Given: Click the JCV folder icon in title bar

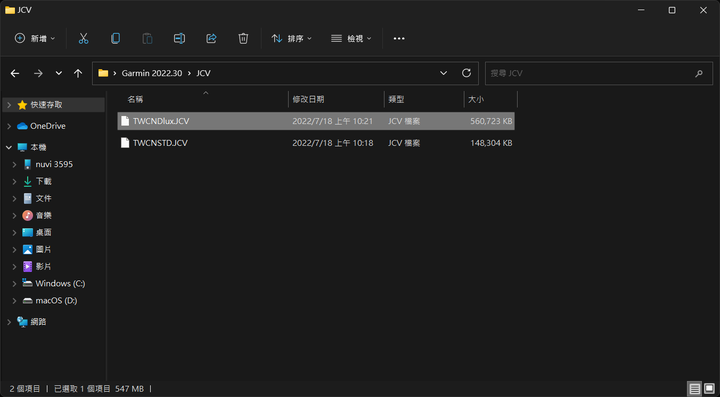Looking at the screenshot, I should 10,10.
